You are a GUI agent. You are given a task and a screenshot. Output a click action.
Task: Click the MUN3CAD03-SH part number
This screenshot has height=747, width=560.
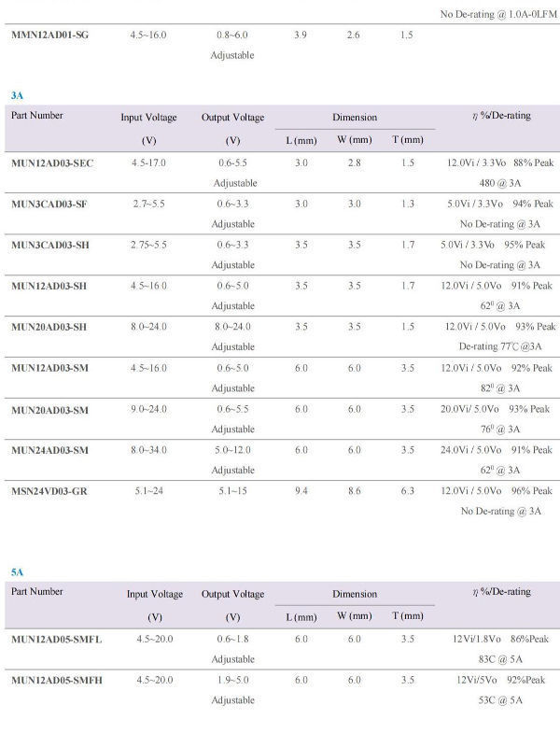(49, 245)
